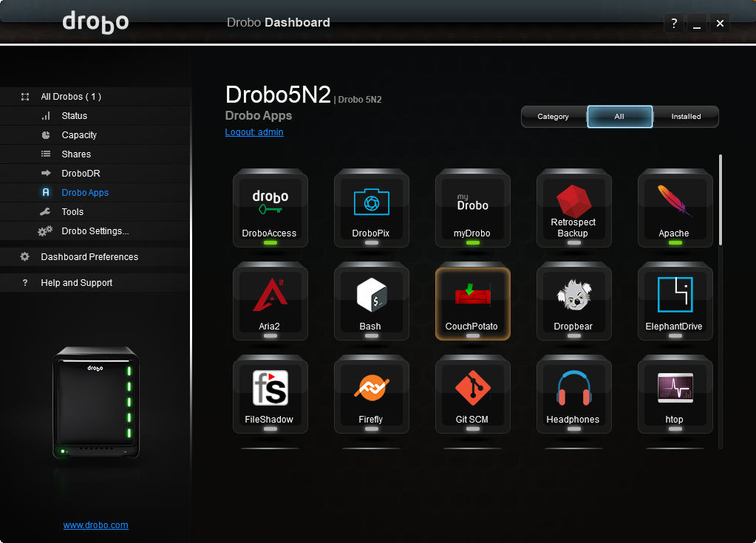Click the Drobo 5N2 device image

pos(95,403)
